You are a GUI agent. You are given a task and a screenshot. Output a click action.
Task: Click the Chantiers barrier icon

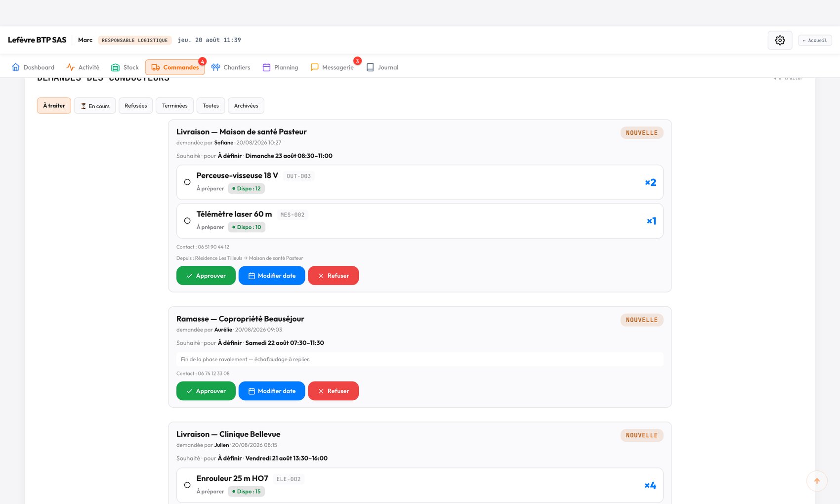tap(215, 67)
